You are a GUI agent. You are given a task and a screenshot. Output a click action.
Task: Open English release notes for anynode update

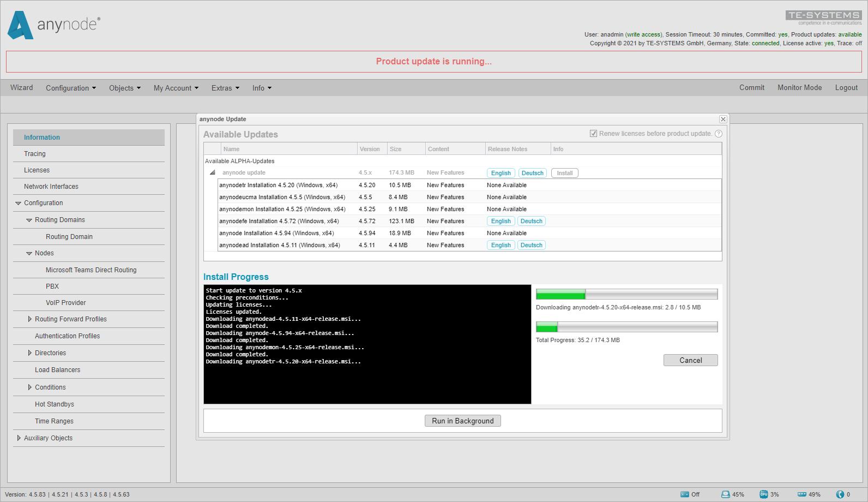coord(501,173)
